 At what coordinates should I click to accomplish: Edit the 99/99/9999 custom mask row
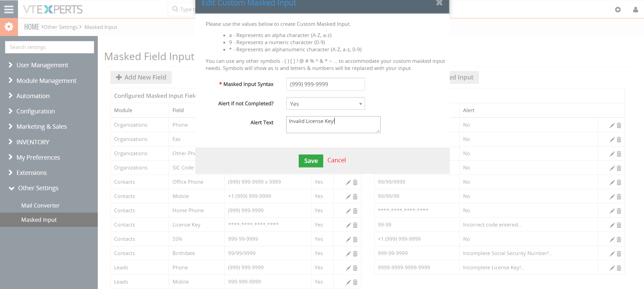612,182
